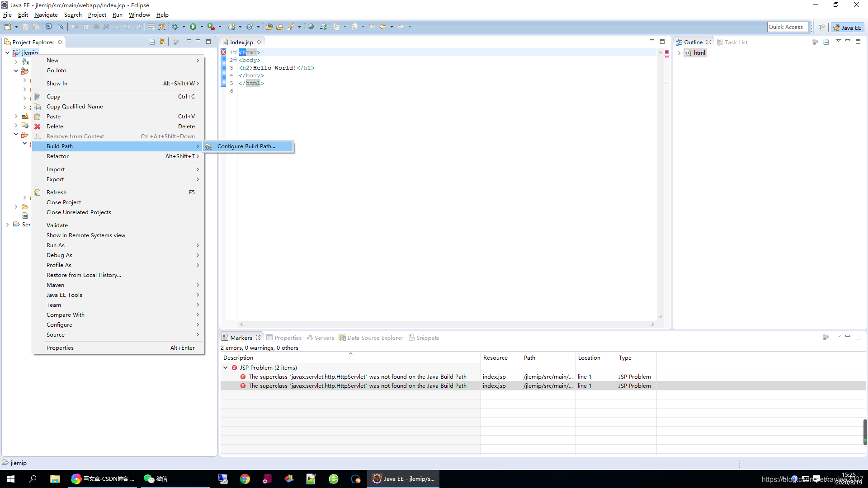Toggle Skip All Breakpoints in toolbar

pyautogui.click(x=61, y=27)
